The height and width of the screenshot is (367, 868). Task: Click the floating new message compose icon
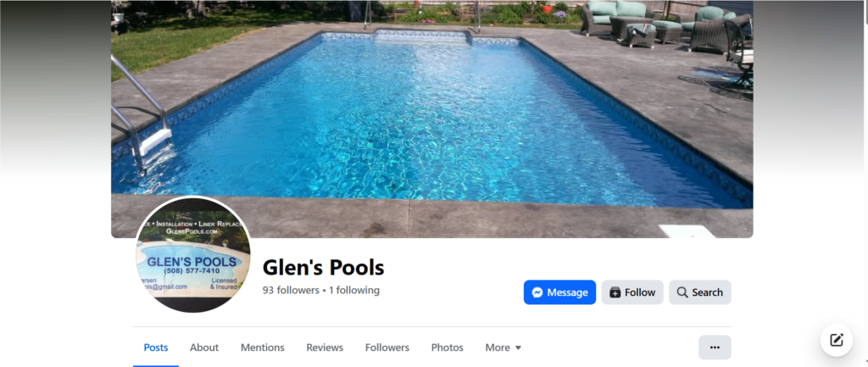pos(837,340)
